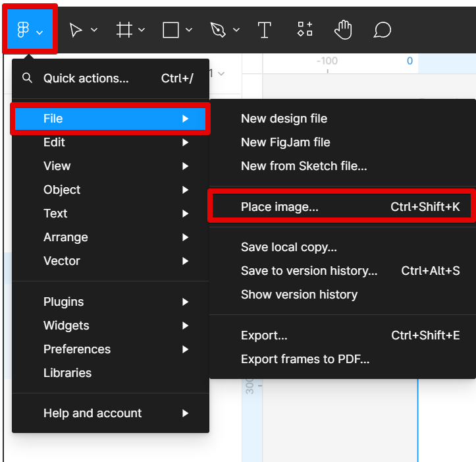Expand the shape tools dropdown chevron

189,30
